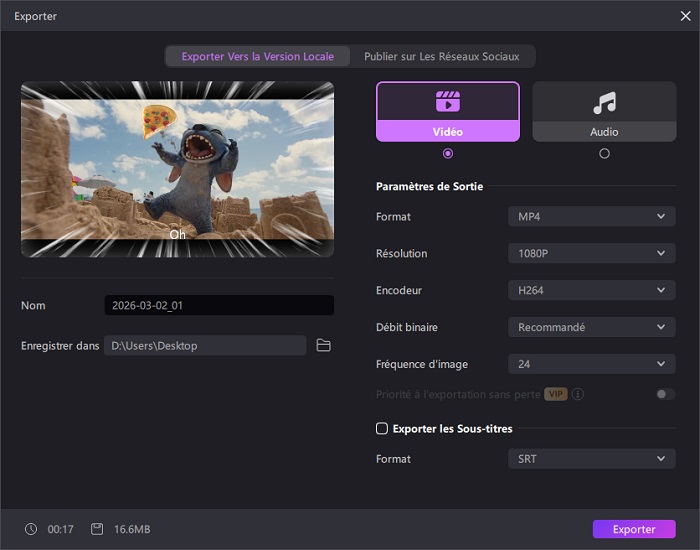Click the Audio music note icon
This screenshot has width=700, height=550.
pos(604,102)
